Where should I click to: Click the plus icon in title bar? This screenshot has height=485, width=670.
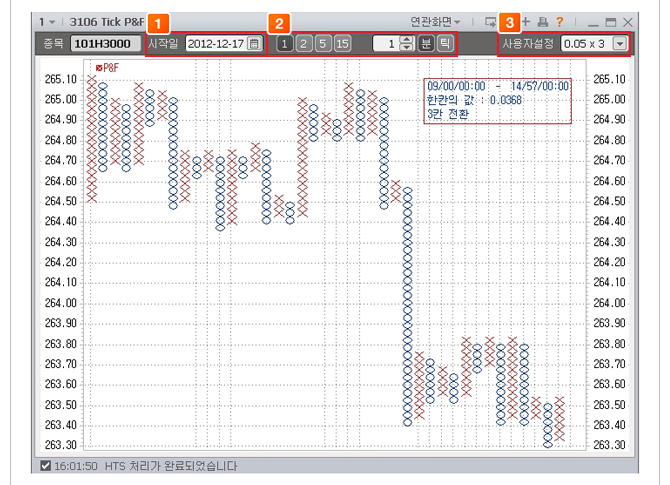pos(526,21)
